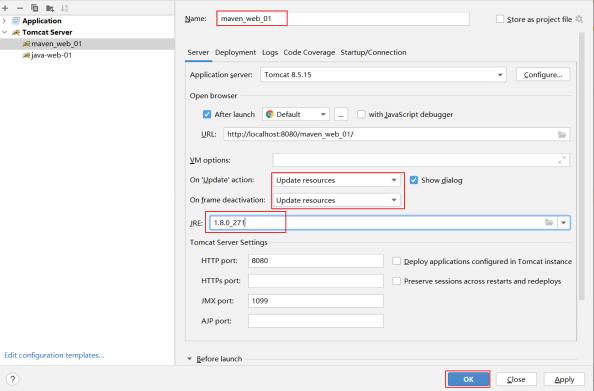
Task: Expand VM options field editor icon
Action: [x=562, y=160]
